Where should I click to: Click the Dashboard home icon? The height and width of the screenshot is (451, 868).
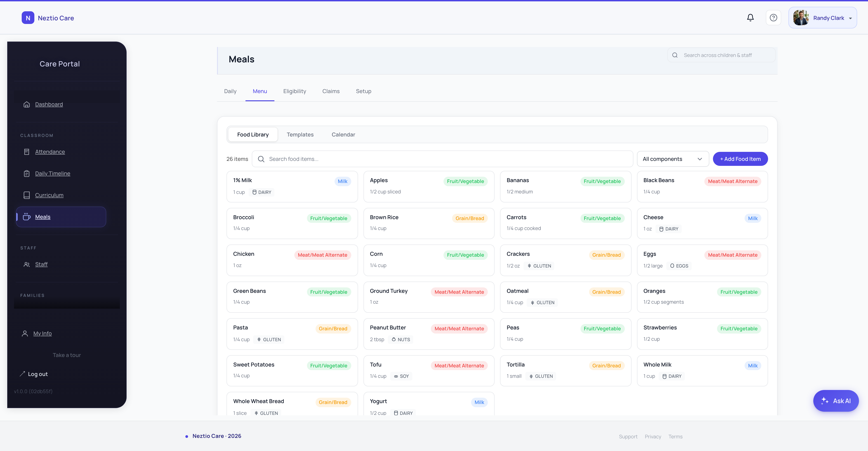[x=27, y=104]
